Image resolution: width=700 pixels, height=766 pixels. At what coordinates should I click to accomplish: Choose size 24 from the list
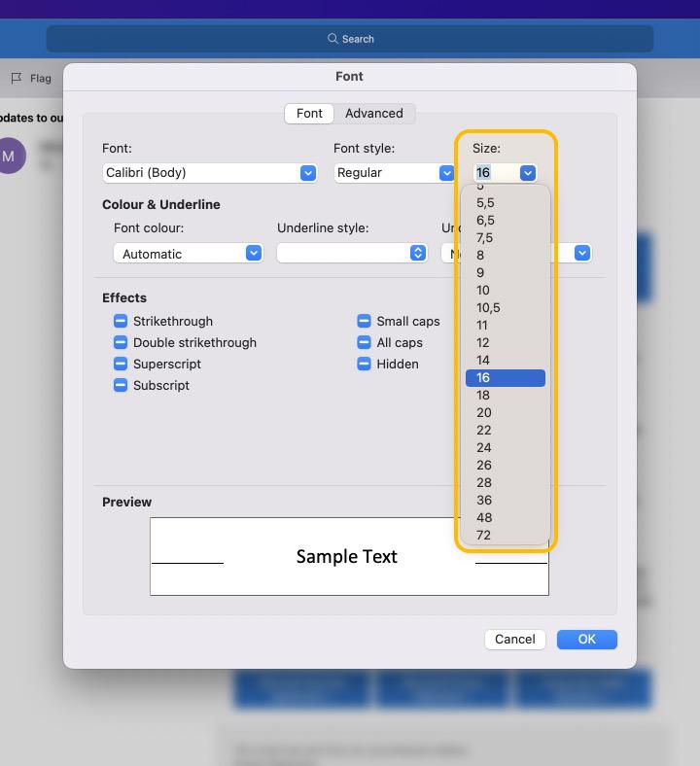[x=484, y=447]
